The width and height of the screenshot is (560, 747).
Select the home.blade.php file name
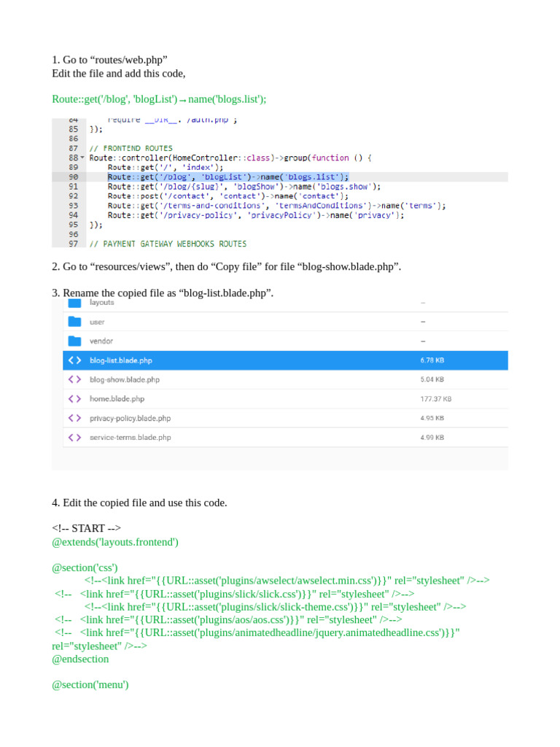[x=117, y=399]
